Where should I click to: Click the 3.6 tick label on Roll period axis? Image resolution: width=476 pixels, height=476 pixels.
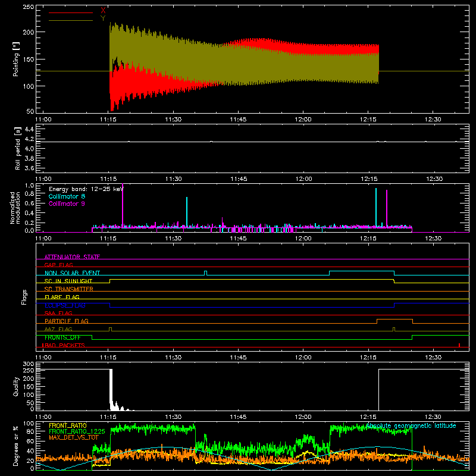pyautogui.click(x=29, y=168)
